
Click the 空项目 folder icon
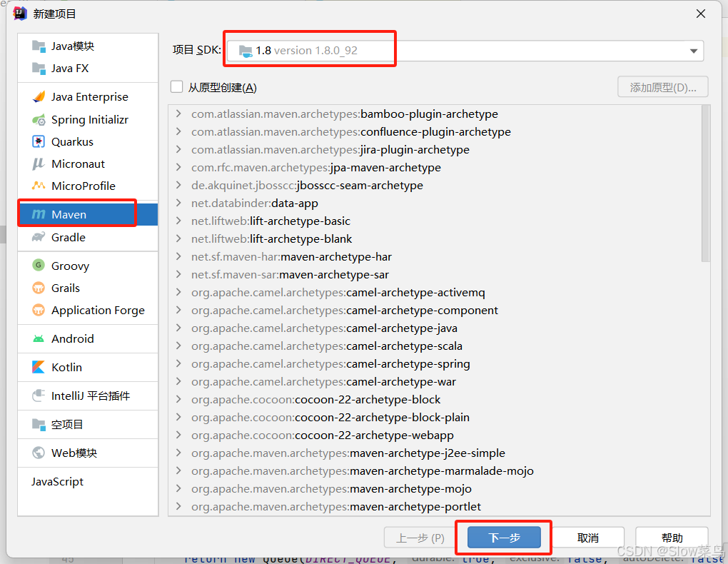39,424
